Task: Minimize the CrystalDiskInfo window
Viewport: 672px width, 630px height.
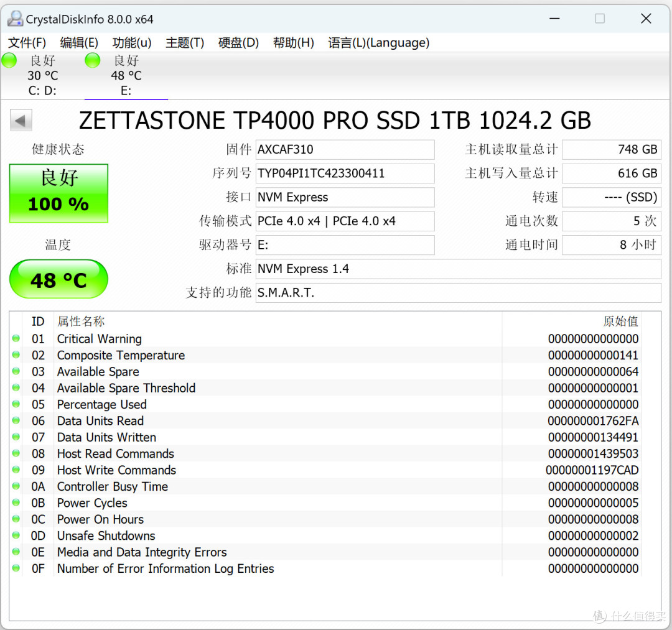Action: coord(554,19)
